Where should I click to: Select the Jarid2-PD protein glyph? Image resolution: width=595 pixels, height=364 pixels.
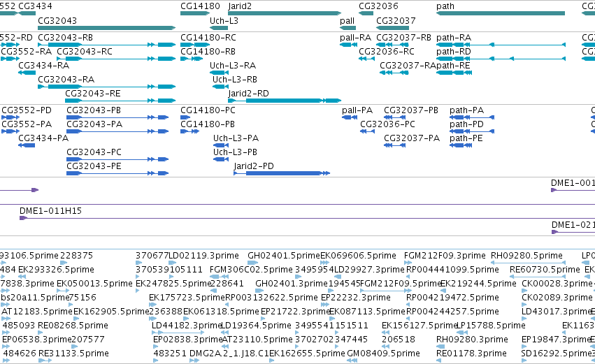coord(282,173)
